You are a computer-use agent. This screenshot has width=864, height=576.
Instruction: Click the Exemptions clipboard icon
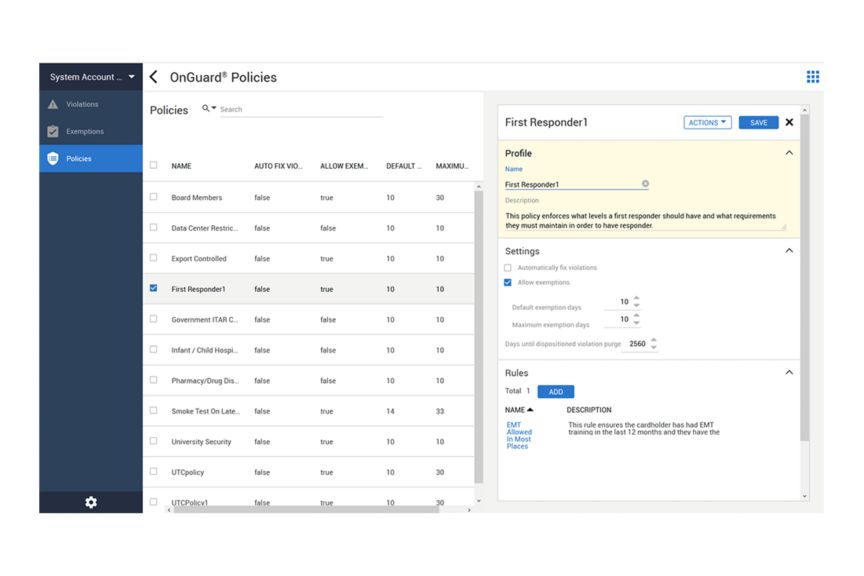point(53,131)
